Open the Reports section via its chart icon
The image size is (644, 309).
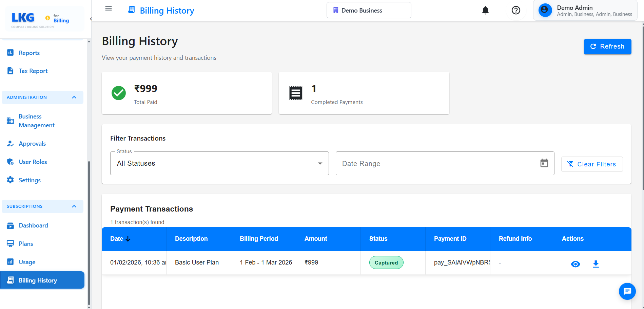point(10,53)
